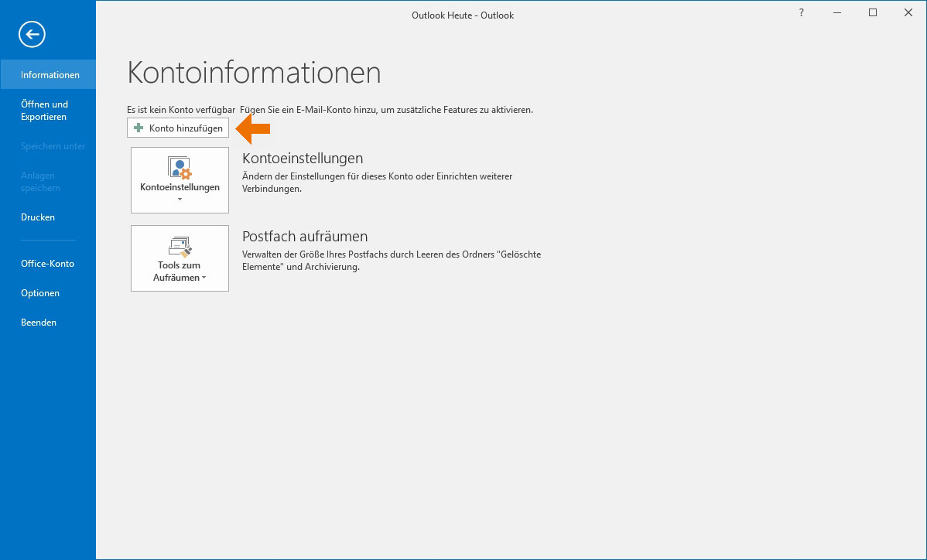Image resolution: width=927 pixels, height=560 pixels.
Task: Click the 'Ändern der Einstellungen für dieses Konto' description
Action: tap(377, 183)
